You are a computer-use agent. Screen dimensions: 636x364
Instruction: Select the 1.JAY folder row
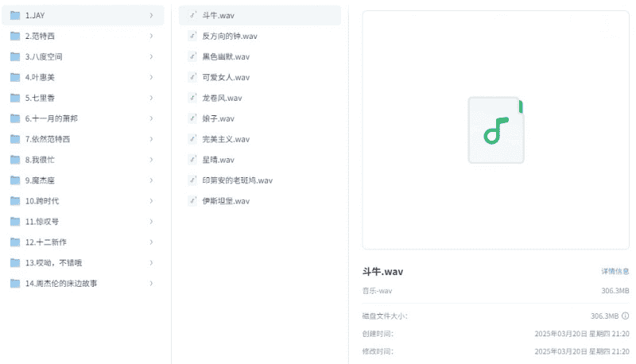(79, 15)
